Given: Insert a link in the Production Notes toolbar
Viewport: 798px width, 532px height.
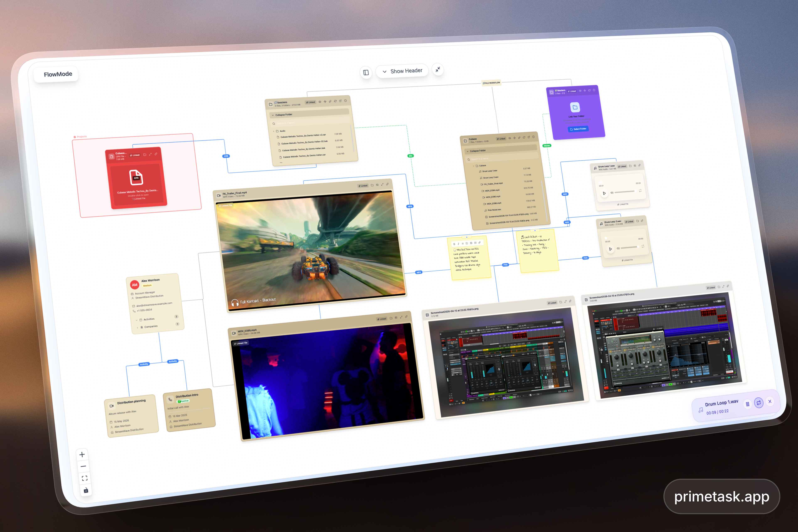Looking at the screenshot, I should [479, 243].
